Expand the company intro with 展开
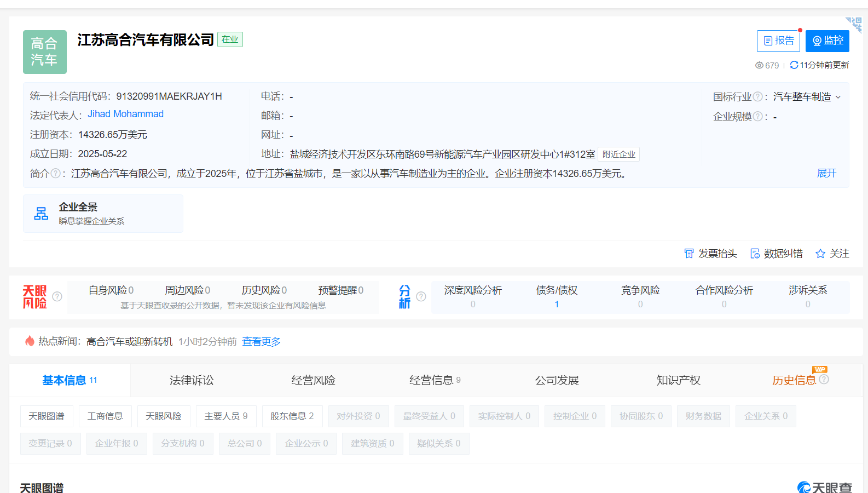 point(826,173)
